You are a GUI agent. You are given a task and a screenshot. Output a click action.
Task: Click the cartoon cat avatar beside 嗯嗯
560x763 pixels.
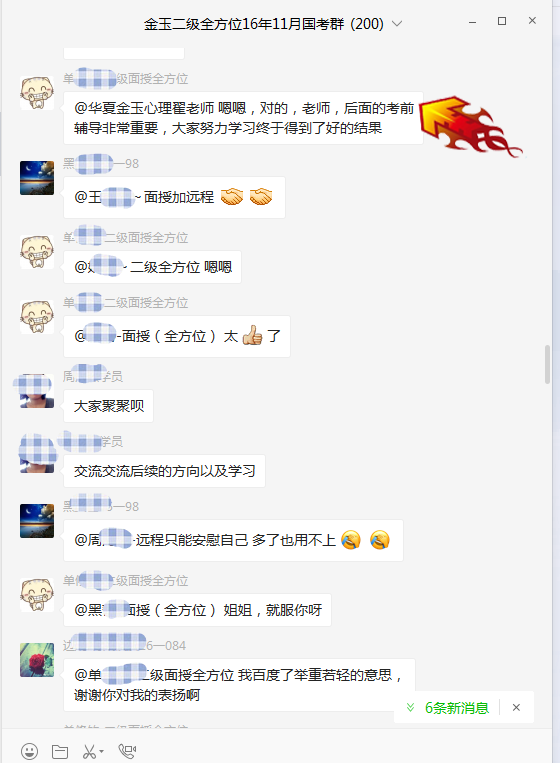point(37,252)
